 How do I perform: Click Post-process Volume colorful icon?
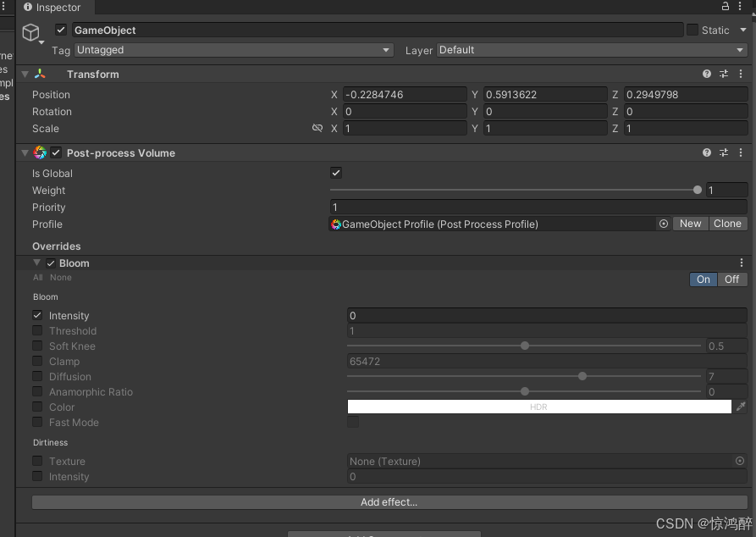(40, 153)
